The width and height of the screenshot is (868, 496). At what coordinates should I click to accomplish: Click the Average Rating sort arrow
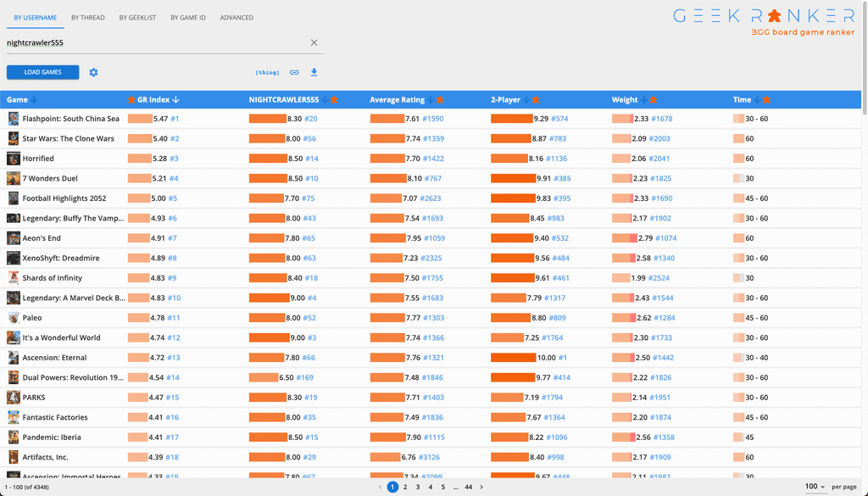pos(431,100)
